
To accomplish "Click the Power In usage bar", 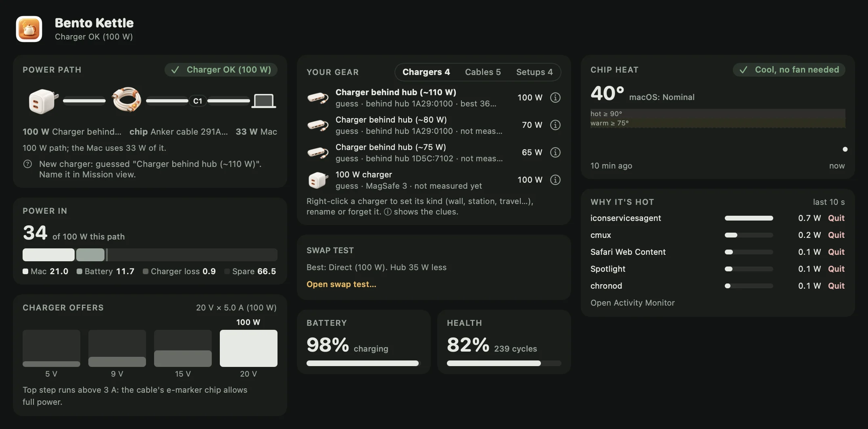I will 150,255.
